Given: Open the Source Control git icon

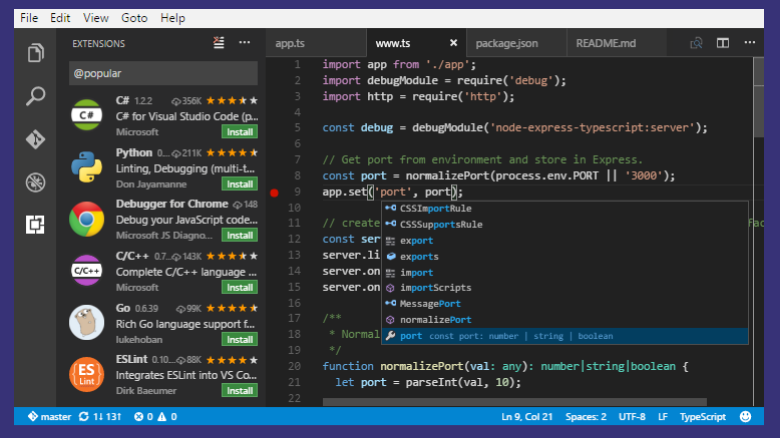Looking at the screenshot, I should pos(35,139).
